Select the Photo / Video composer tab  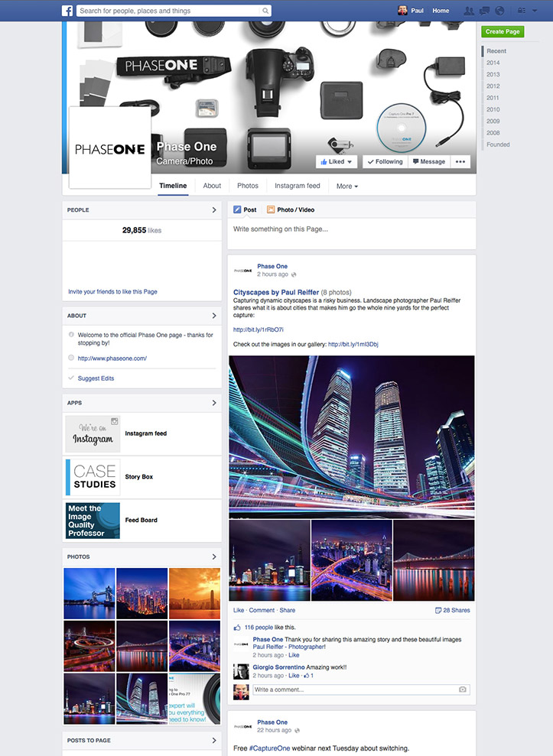[x=291, y=209]
